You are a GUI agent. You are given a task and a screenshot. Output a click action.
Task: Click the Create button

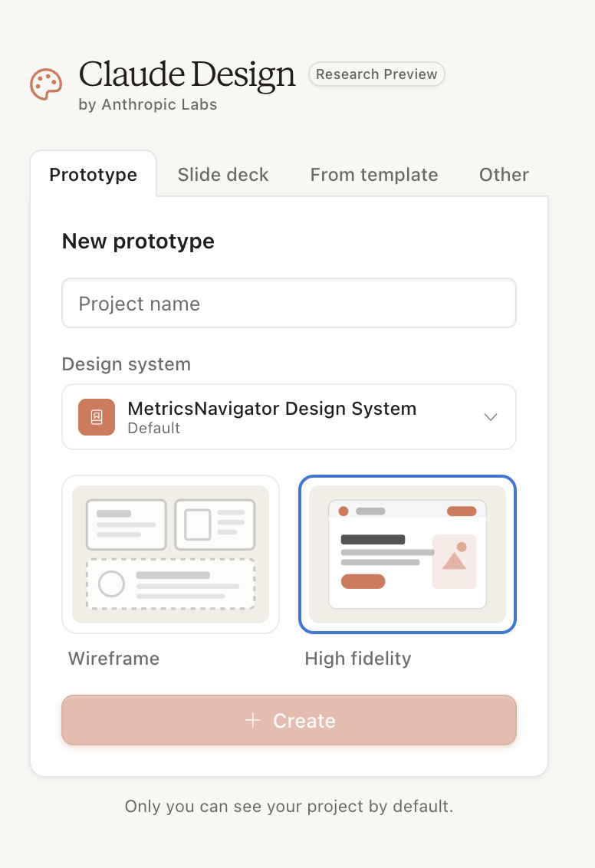289,720
